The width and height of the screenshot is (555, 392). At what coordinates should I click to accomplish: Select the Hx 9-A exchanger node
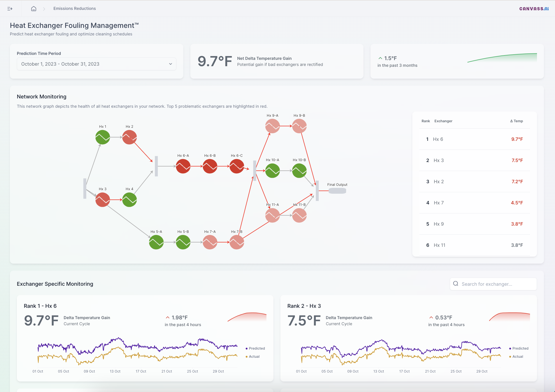pos(273,126)
